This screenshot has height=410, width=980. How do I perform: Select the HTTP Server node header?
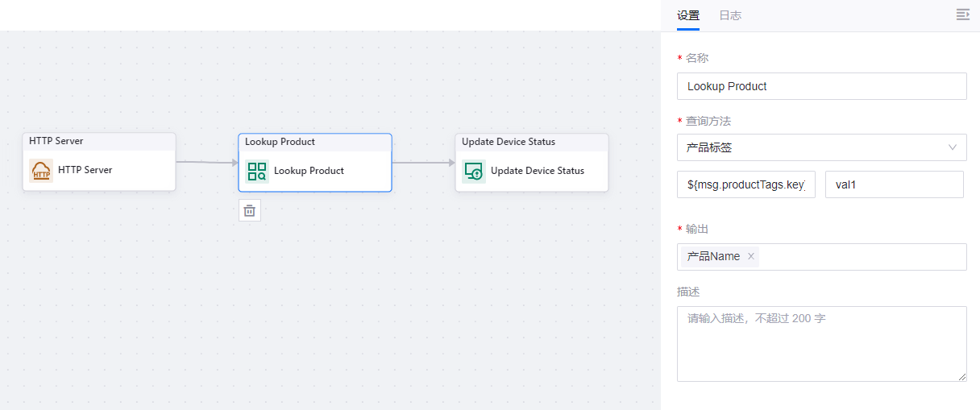99,142
